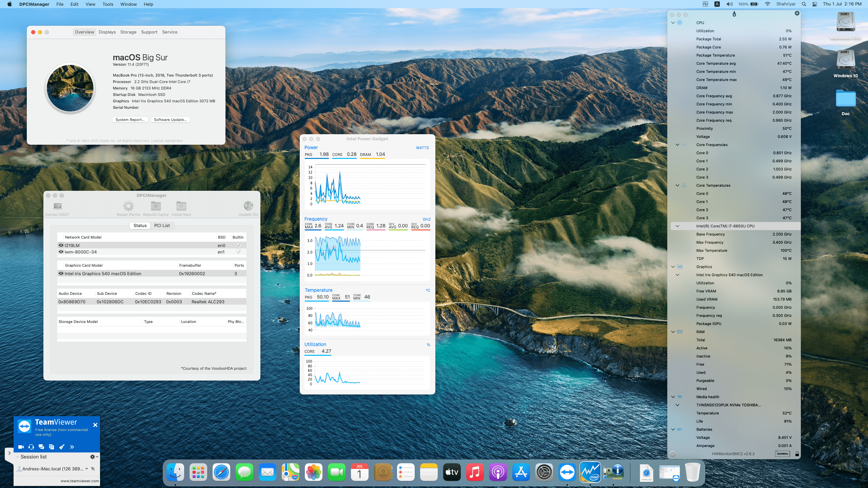This screenshot has width=868, height=488.
Task: Toggle the Builtin checkbox for I219LM
Action: tap(239, 245)
